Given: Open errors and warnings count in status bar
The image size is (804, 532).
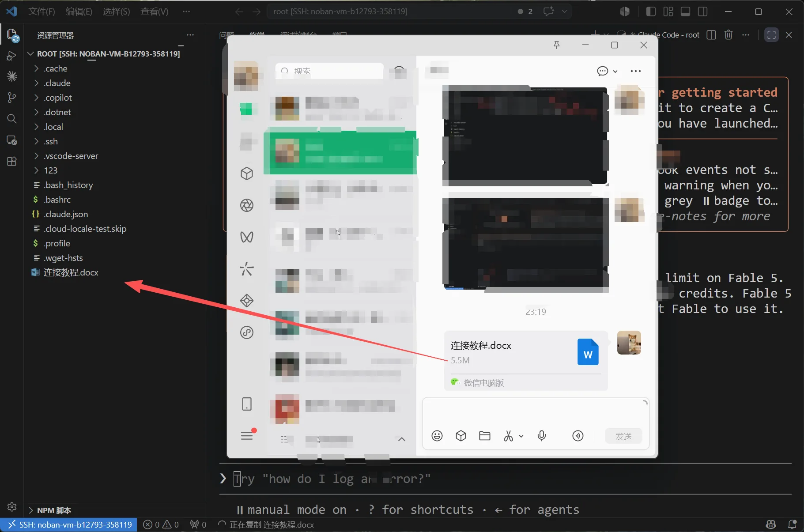Looking at the screenshot, I should (161, 524).
